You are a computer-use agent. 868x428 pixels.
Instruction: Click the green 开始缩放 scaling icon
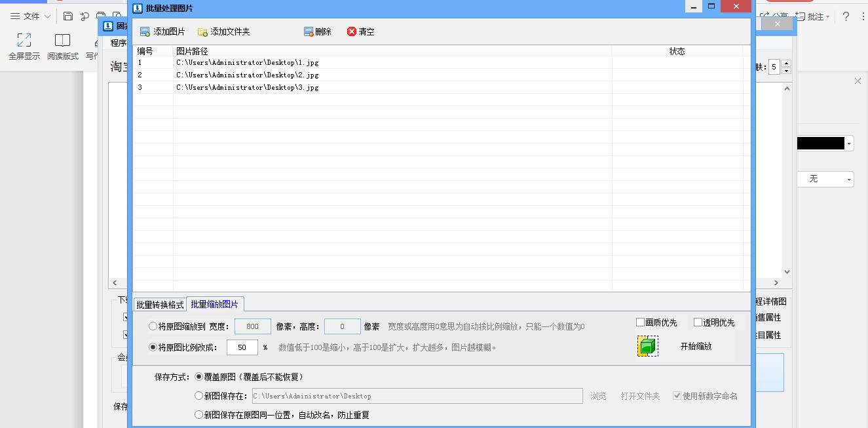coord(647,345)
